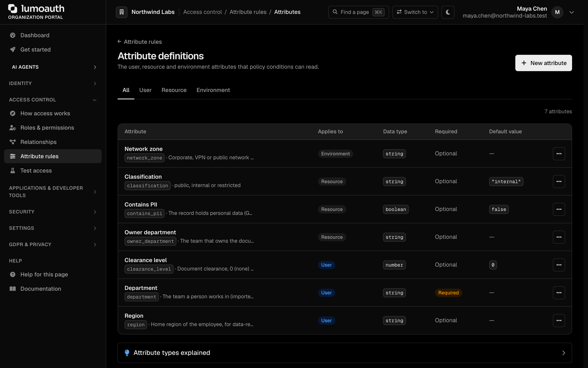The width and height of the screenshot is (588, 368).
Task: Expand the AI Agents section
Action: click(53, 67)
